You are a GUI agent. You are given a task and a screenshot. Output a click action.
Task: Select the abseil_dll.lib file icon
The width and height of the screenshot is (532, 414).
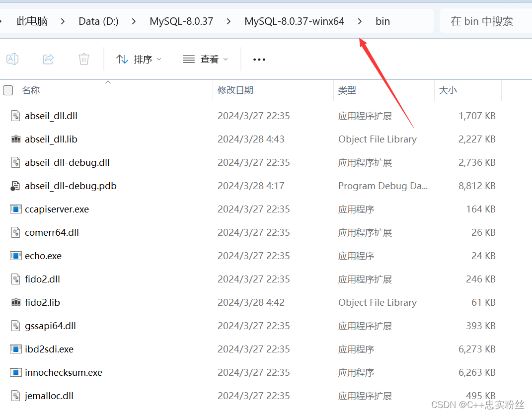pos(15,139)
